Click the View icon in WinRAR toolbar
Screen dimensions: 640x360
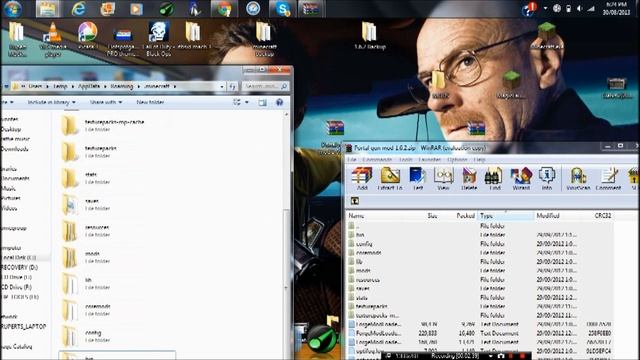[443, 179]
